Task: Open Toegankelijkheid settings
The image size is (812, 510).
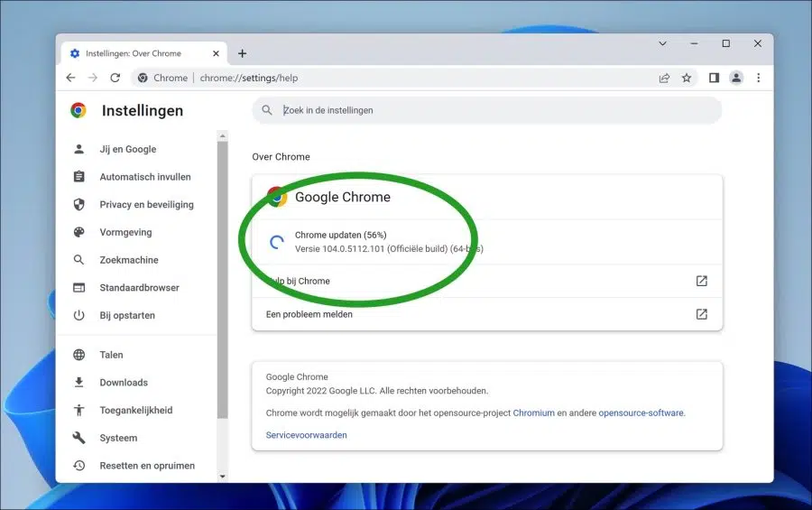Action: coord(137,411)
